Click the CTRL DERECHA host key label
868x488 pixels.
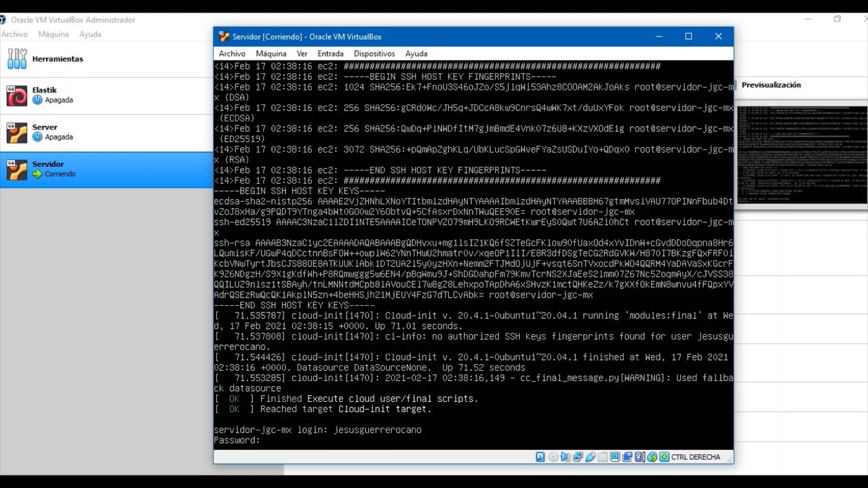click(x=696, y=457)
